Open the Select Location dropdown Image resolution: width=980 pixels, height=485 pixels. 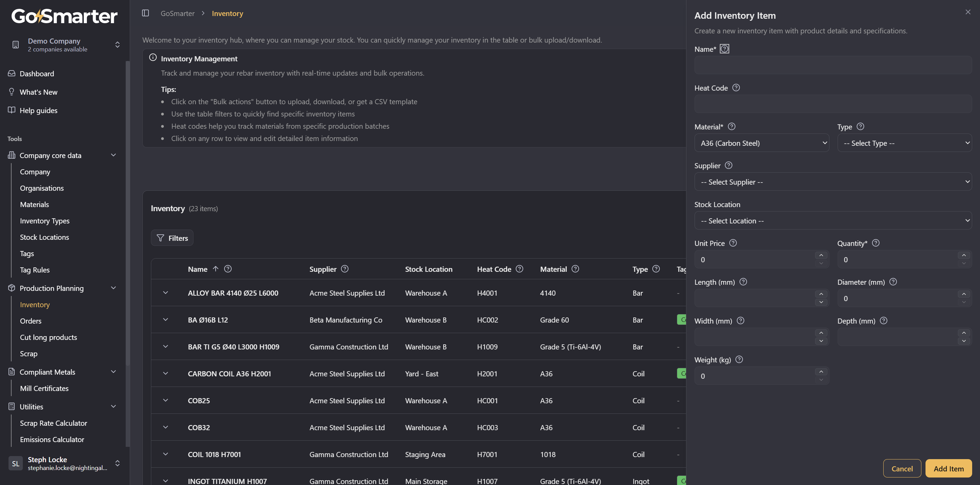pyautogui.click(x=833, y=221)
